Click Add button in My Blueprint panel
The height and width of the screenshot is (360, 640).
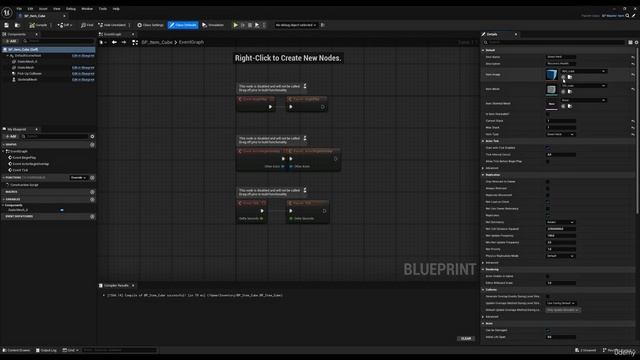11,136
